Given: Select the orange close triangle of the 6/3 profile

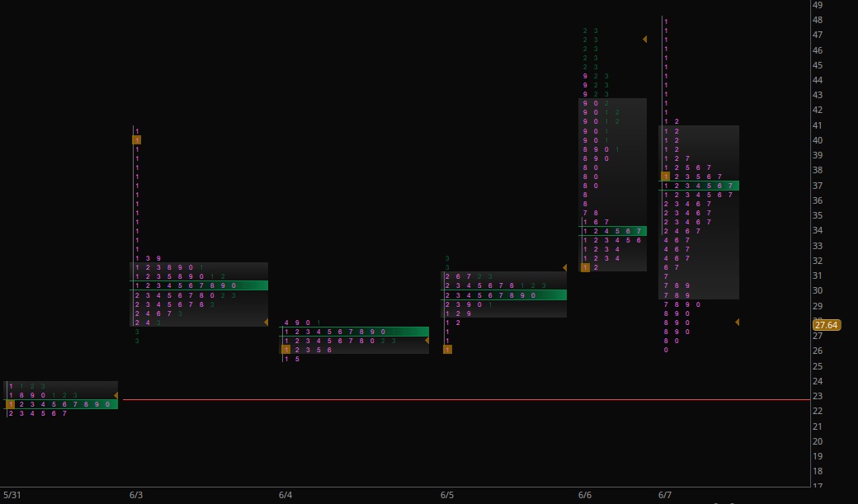Looking at the screenshot, I should point(266,323).
